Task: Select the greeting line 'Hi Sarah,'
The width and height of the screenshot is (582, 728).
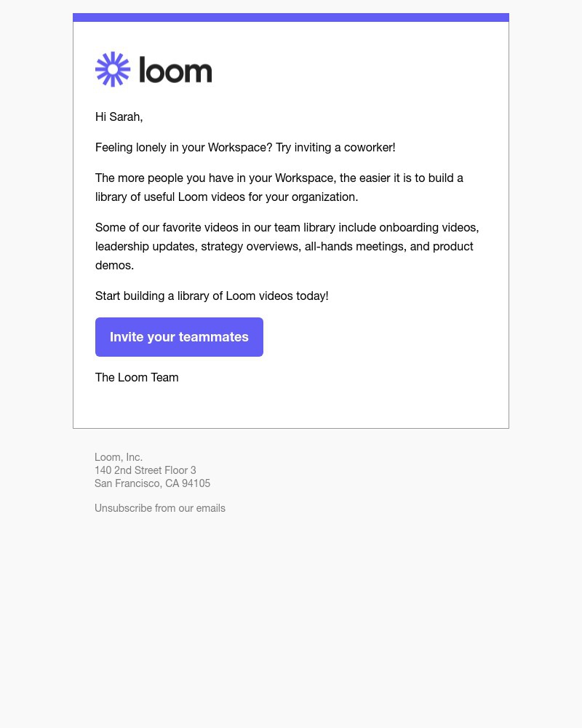Action: 119,116
